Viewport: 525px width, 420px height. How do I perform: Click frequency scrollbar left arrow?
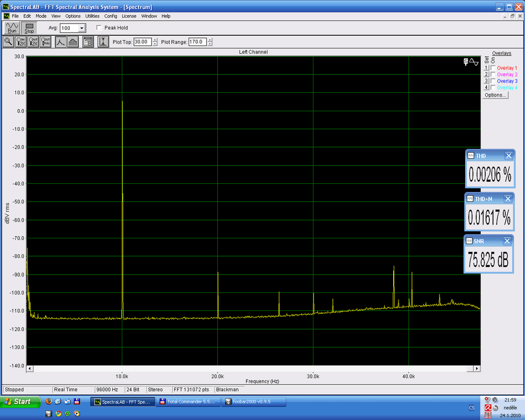(x=30, y=369)
